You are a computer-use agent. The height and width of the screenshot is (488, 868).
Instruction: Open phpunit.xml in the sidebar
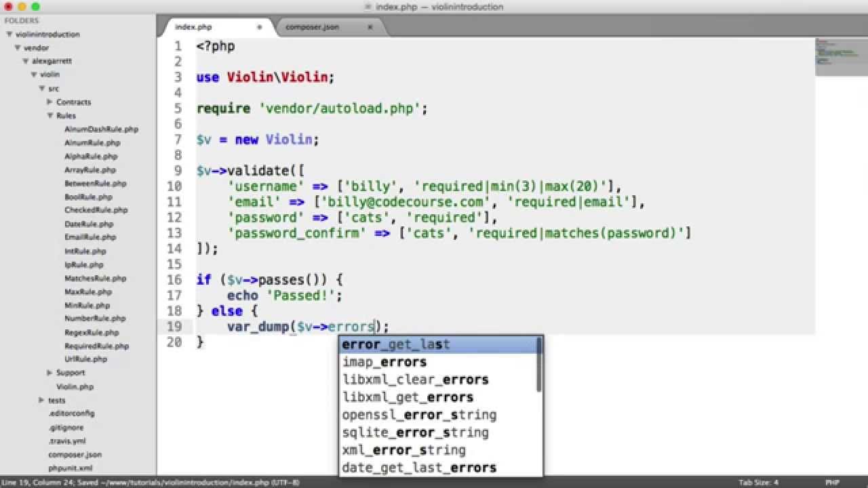pos(70,468)
